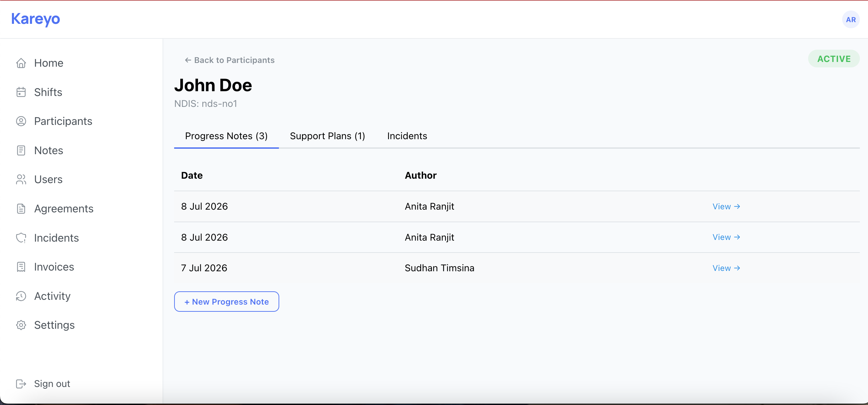Click the Settings gear icon
The height and width of the screenshot is (405, 868).
(x=21, y=325)
